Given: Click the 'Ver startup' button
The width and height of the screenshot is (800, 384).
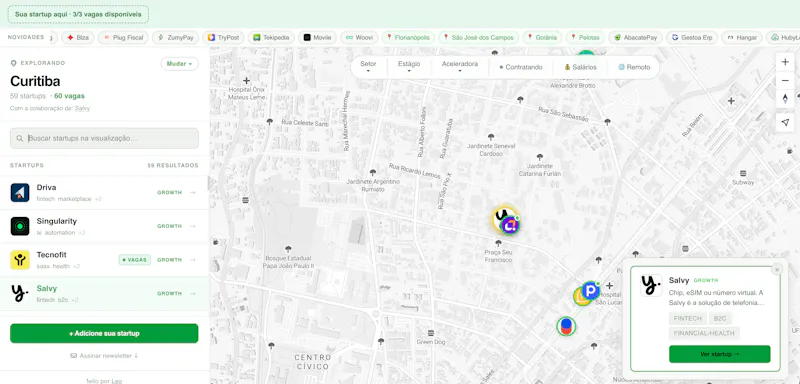Looking at the screenshot, I should pyautogui.click(x=719, y=354).
